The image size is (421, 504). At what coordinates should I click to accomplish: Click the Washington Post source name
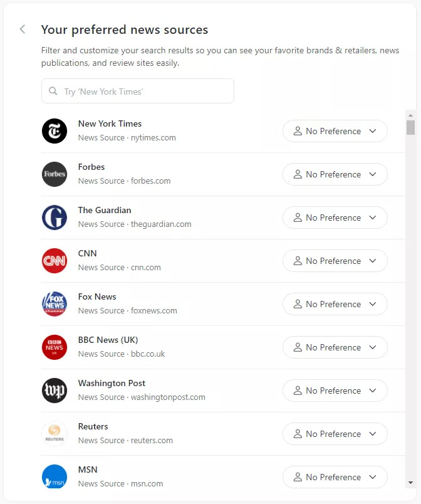point(112,383)
